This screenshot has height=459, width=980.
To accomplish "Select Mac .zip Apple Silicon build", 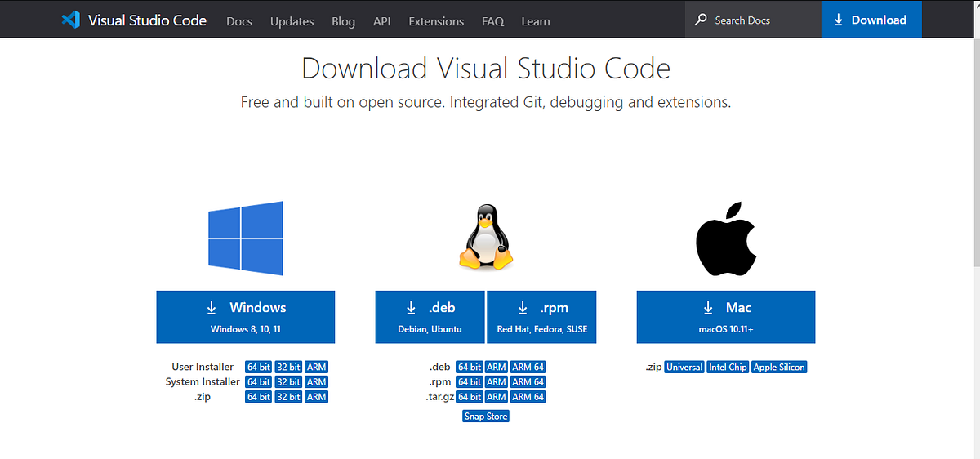I will [779, 368].
